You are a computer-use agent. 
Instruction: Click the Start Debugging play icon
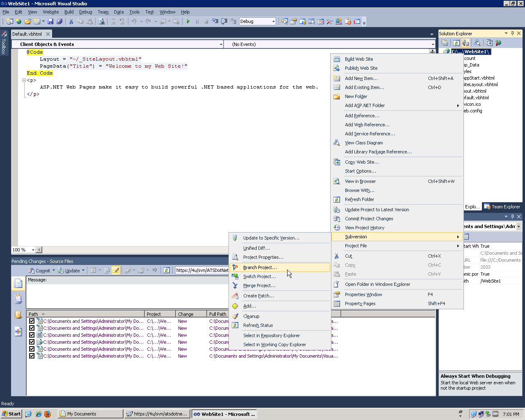[x=188, y=21]
